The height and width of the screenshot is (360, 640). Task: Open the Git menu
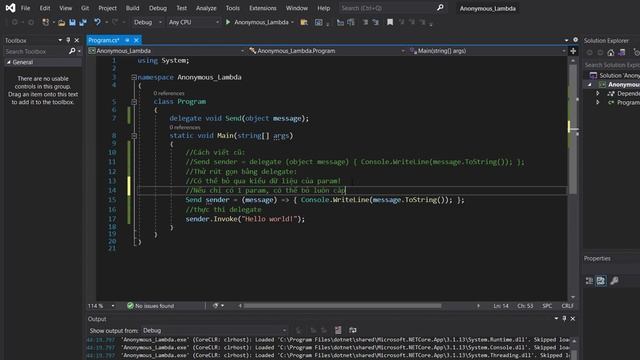[84, 8]
